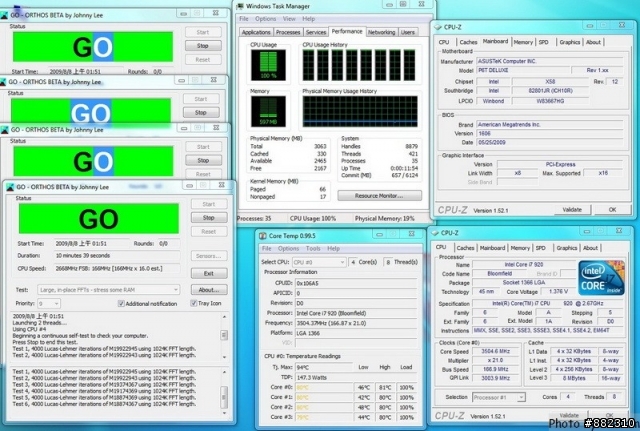Viewport: 640px width, 431px height.
Task: Open the Processor Selection dropdown in CPU-Z
Action: [x=499, y=397]
